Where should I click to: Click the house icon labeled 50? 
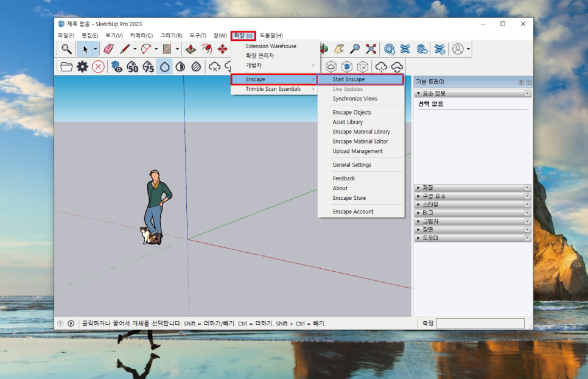132,67
